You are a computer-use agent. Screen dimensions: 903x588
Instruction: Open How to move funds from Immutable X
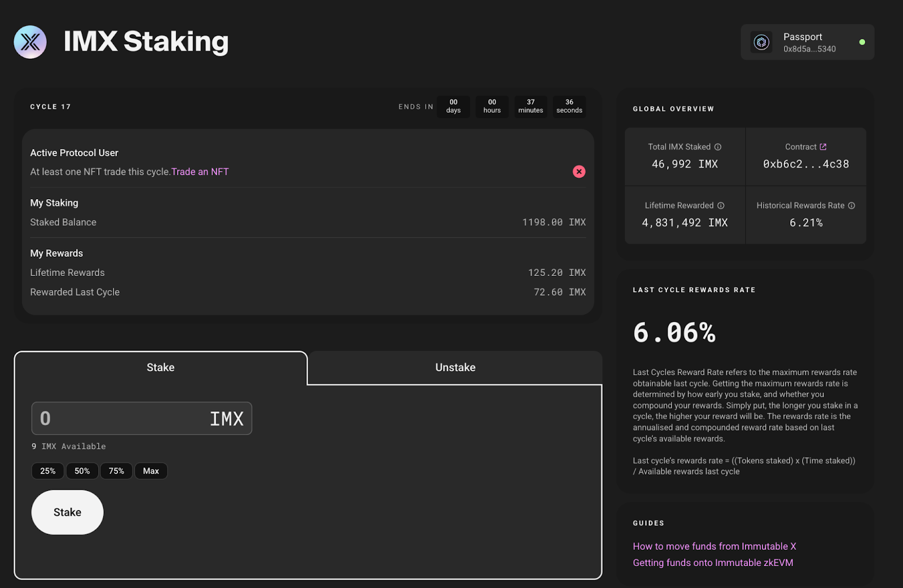[x=714, y=546]
